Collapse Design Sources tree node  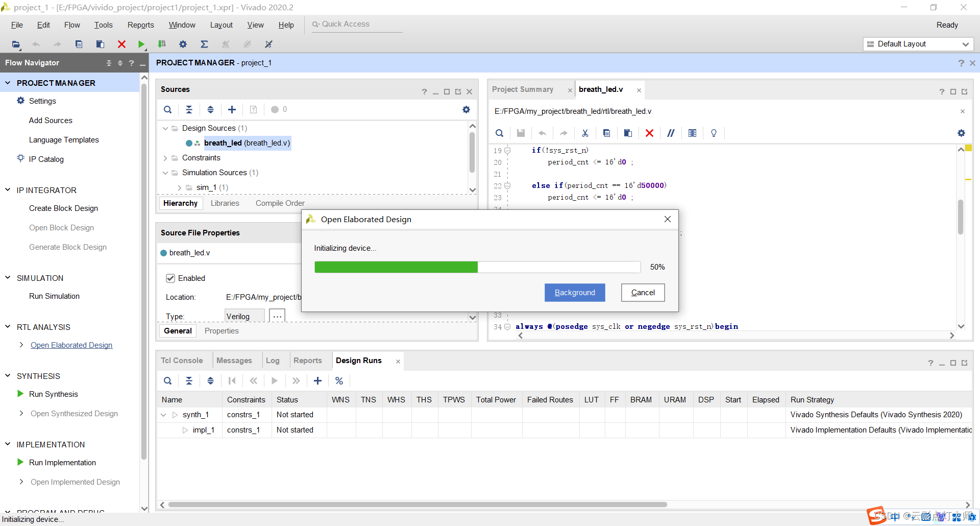(x=165, y=128)
